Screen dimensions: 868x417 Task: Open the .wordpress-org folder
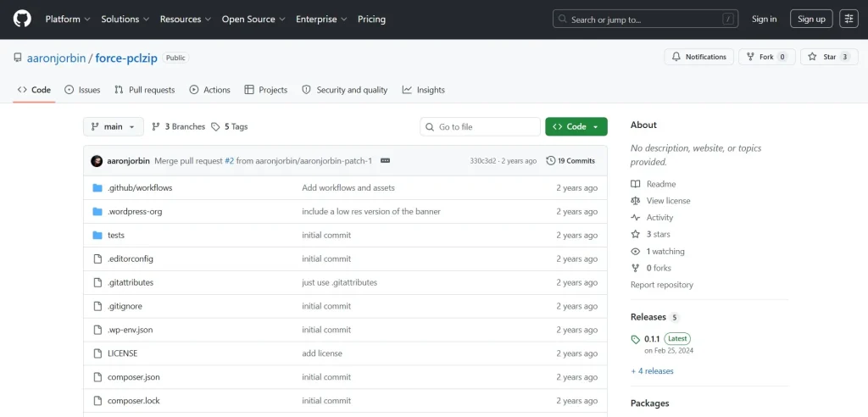135,212
